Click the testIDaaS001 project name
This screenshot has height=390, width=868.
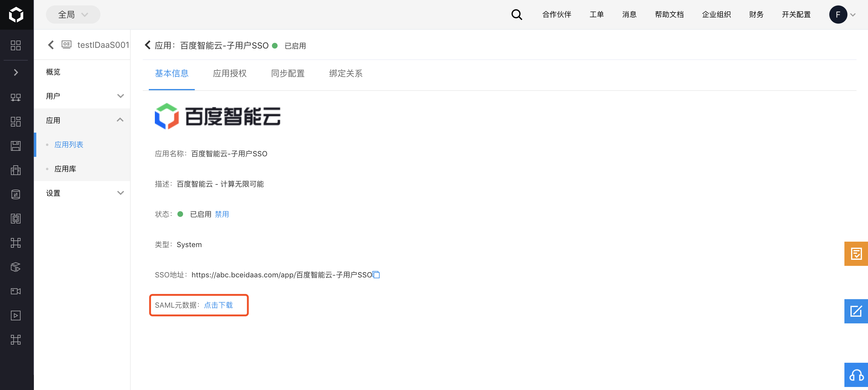[x=103, y=45]
